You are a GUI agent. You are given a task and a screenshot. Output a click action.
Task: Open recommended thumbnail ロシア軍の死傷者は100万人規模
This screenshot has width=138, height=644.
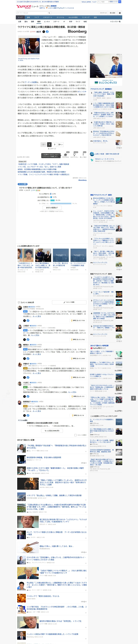coord(43,255)
